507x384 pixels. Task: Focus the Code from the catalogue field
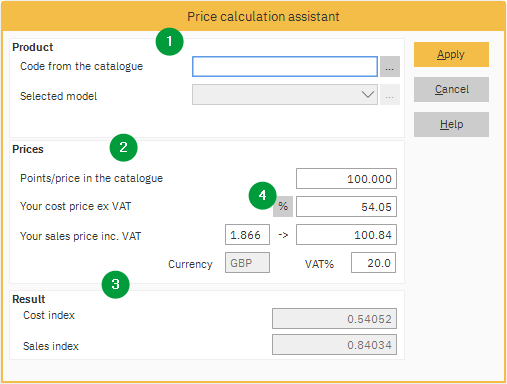pyautogui.click(x=285, y=67)
